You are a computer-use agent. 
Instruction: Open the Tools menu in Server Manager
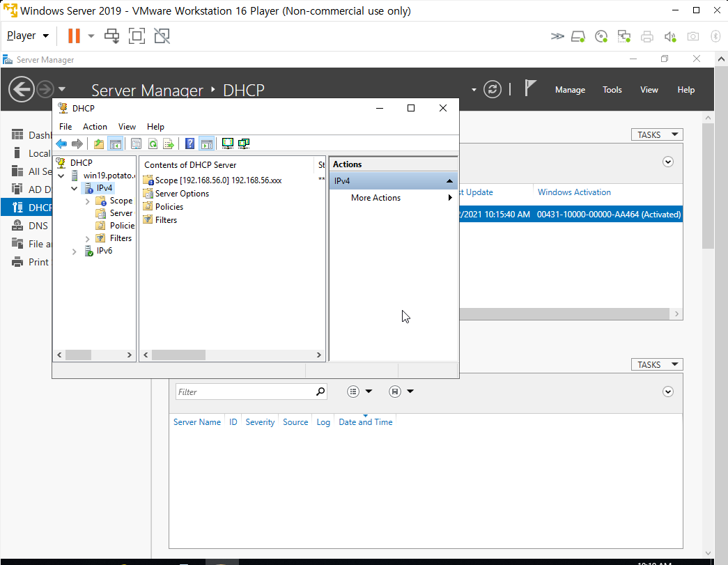(x=612, y=90)
